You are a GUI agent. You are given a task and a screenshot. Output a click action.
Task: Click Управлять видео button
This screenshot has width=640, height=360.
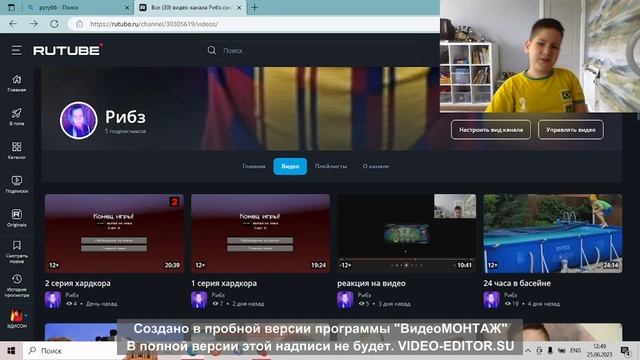(x=571, y=130)
